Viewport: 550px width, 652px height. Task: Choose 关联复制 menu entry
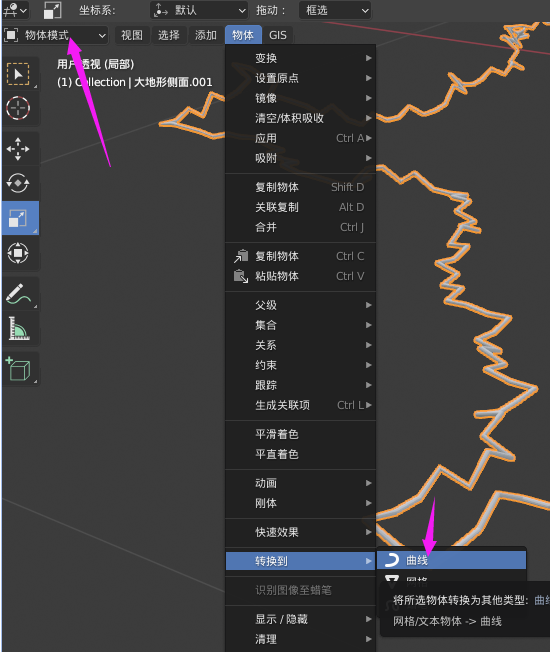pyautogui.click(x=301, y=207)
